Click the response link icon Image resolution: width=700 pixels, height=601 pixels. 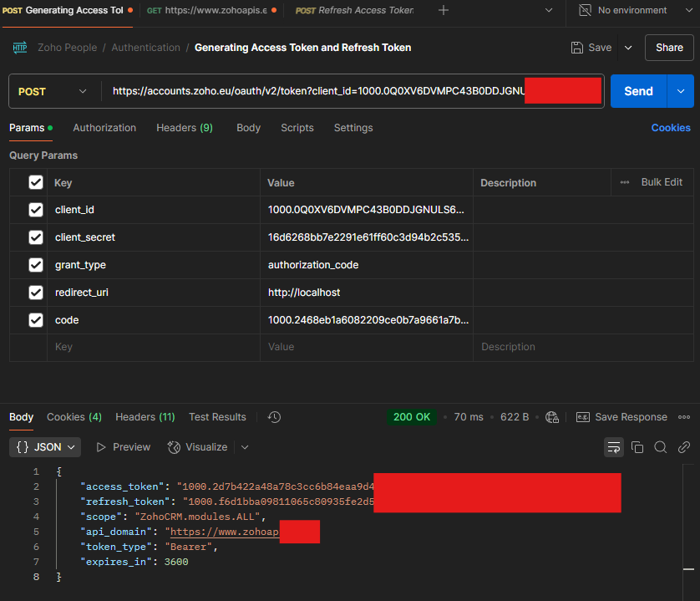tap(684, 447)
